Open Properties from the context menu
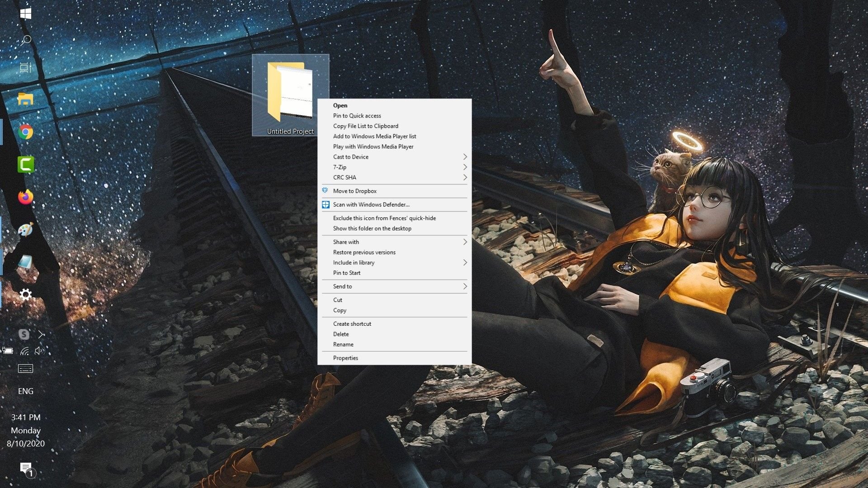The image size is (868, 488). [395, 358]
